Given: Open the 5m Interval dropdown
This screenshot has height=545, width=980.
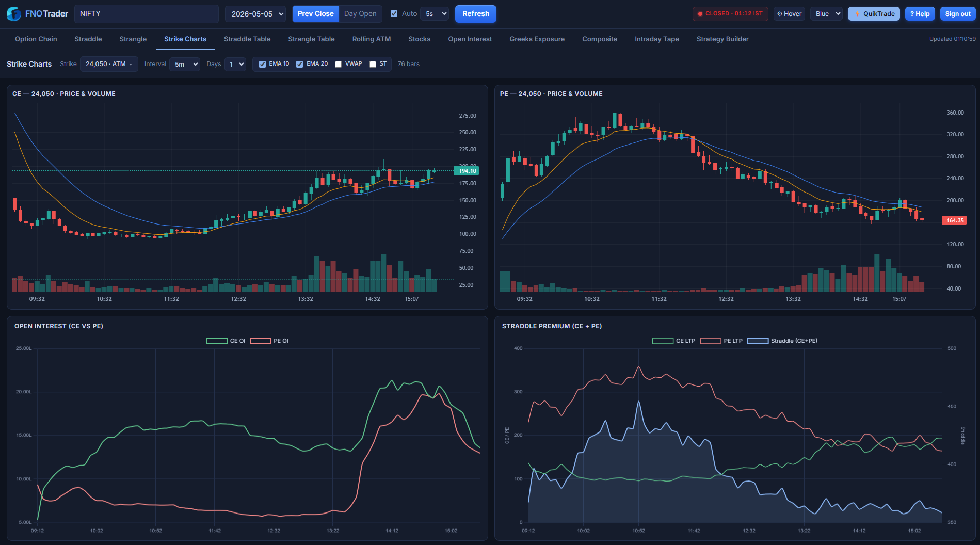Looking at the screenshot, I should tap(185, 64).
